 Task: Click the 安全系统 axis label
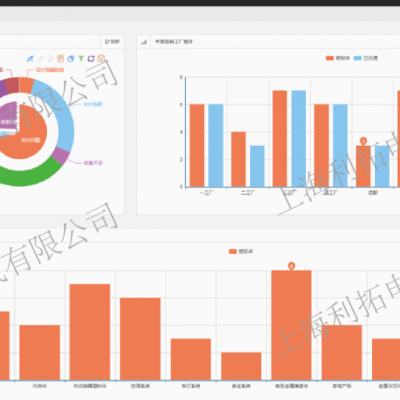point(241,386)
